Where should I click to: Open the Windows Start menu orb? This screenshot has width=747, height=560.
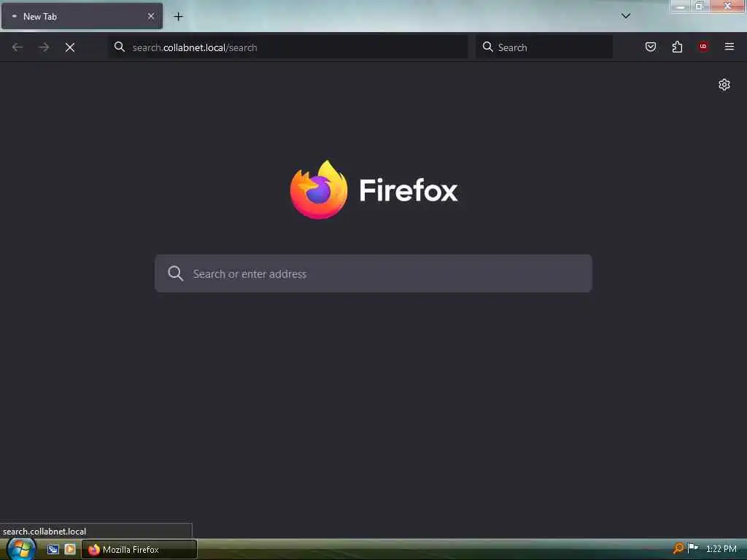coord(21,549)
